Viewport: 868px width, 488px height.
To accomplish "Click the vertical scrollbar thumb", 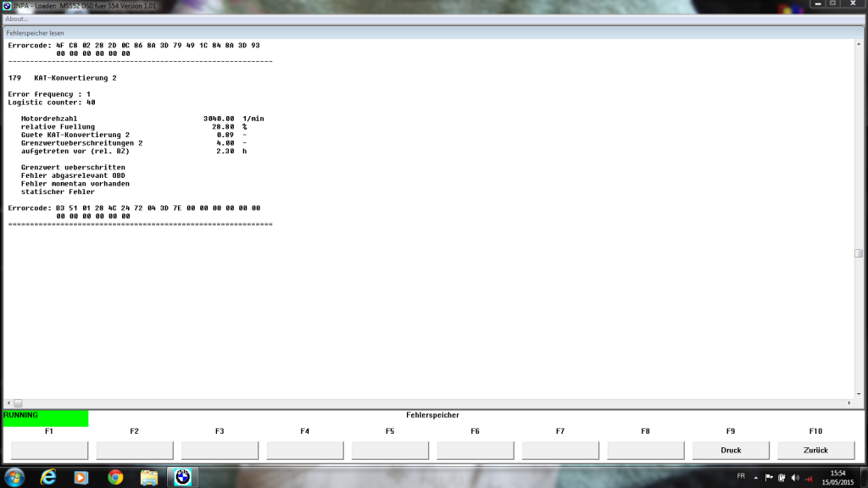I will pyautogui.click(x=859, y=253).
